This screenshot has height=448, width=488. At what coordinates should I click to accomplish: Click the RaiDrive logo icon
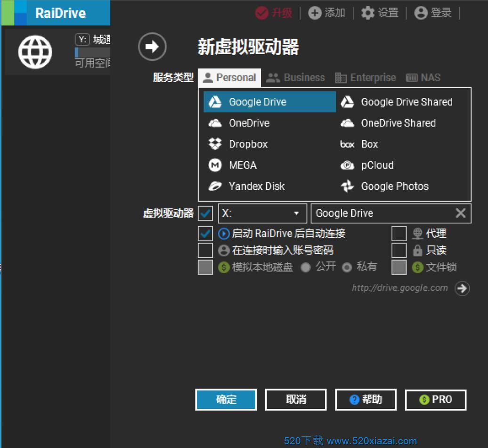pos(14,13)
